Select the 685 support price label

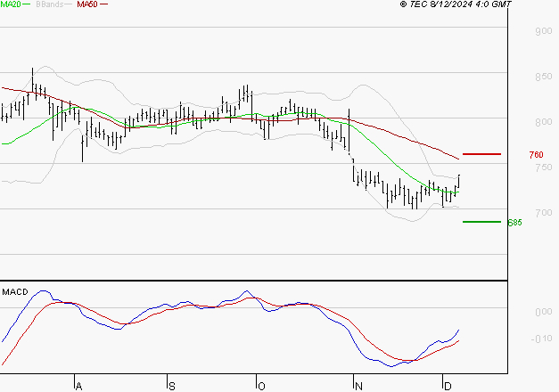coord(514,223)
